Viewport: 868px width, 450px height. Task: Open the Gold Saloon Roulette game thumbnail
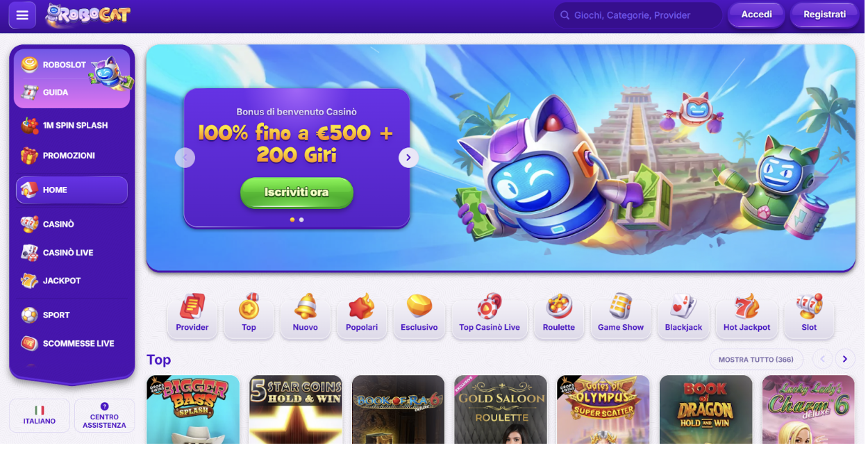coord(501,410)
